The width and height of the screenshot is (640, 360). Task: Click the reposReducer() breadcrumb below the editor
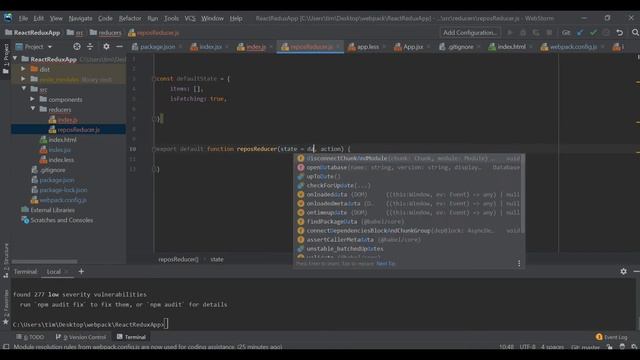pos(178,259)
